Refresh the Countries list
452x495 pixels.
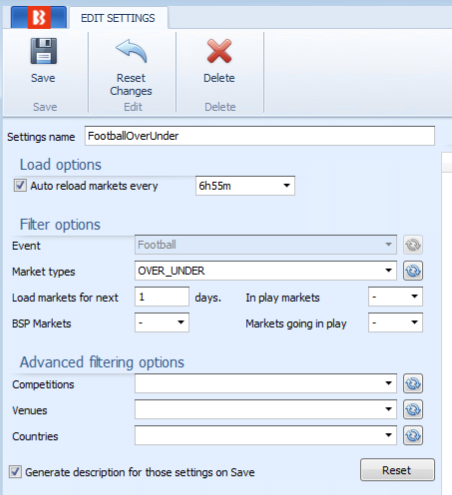(x=413, y=435)
